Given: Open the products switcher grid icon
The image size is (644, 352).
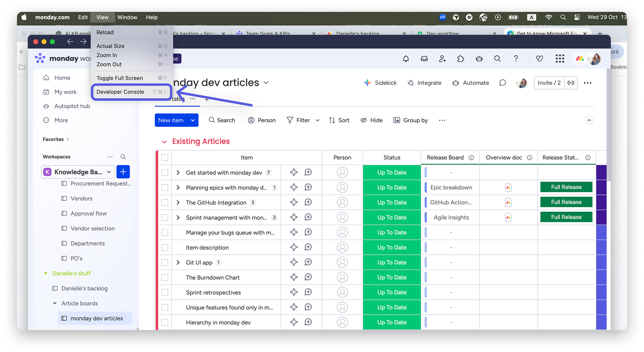Looking at the screenshot, I should click(560, 59).
